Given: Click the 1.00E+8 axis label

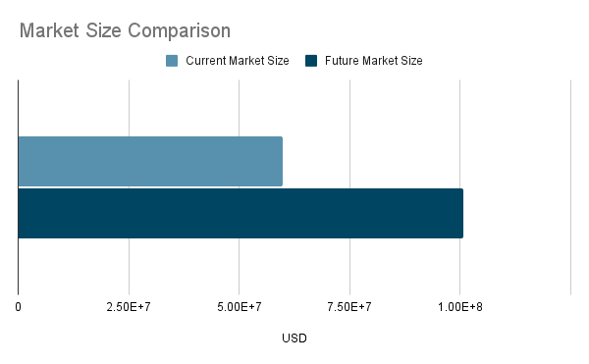Looking at the screenshot, I should click(459, 307).
